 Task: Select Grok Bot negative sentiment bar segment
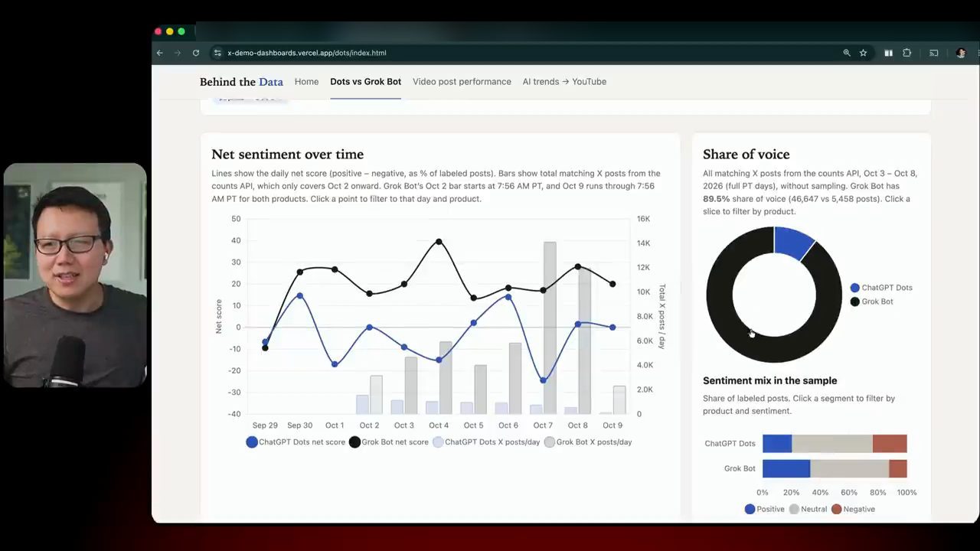coord(898,468)
